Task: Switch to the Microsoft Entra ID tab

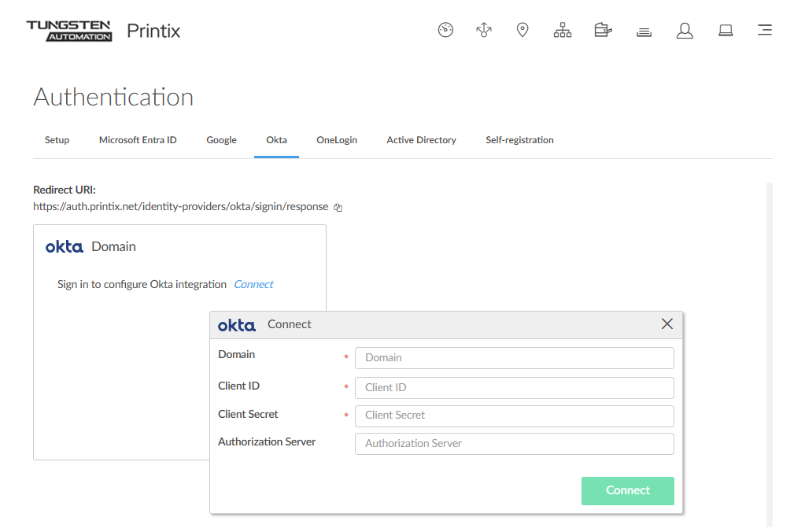Action: pos(138,140)
